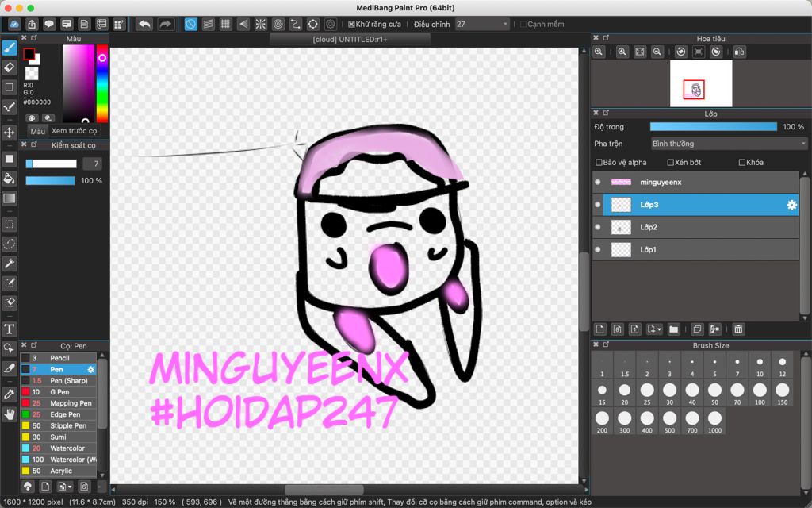Close the Brush Size panel
Screen dimensions: 812x508
[x=596, y=344]
